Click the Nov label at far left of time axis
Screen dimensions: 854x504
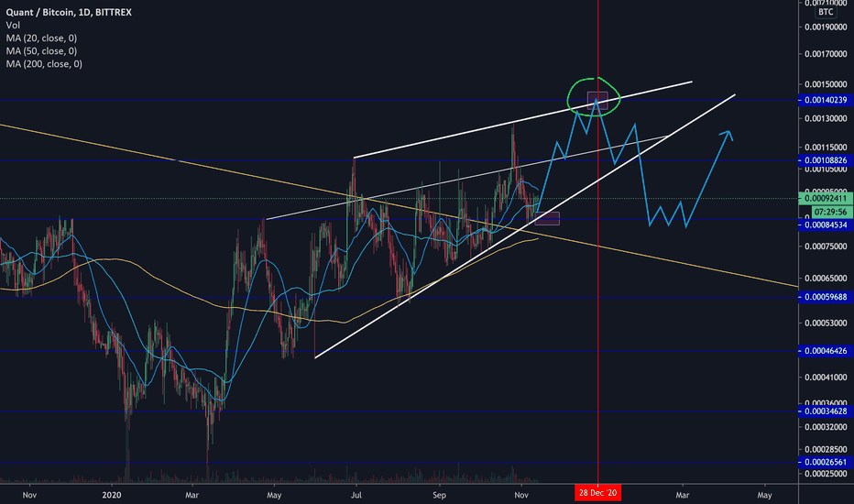[29, 495]
